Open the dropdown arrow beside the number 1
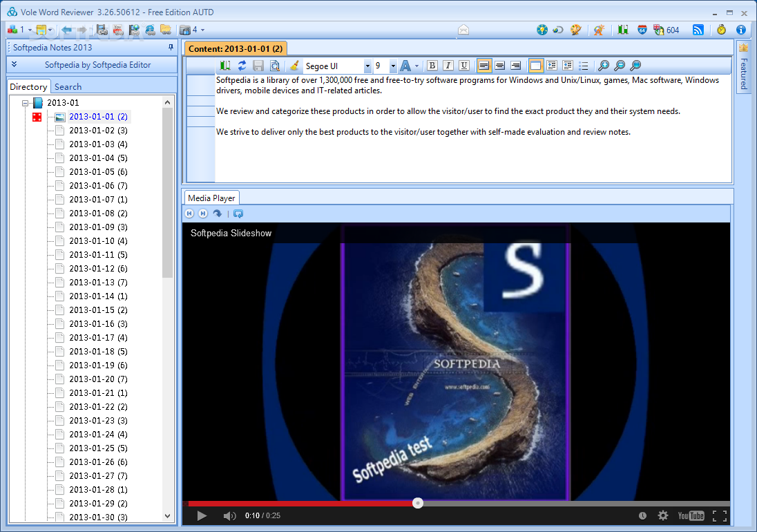The height and width of the screenshot is (532, 757). pos(30,30)
